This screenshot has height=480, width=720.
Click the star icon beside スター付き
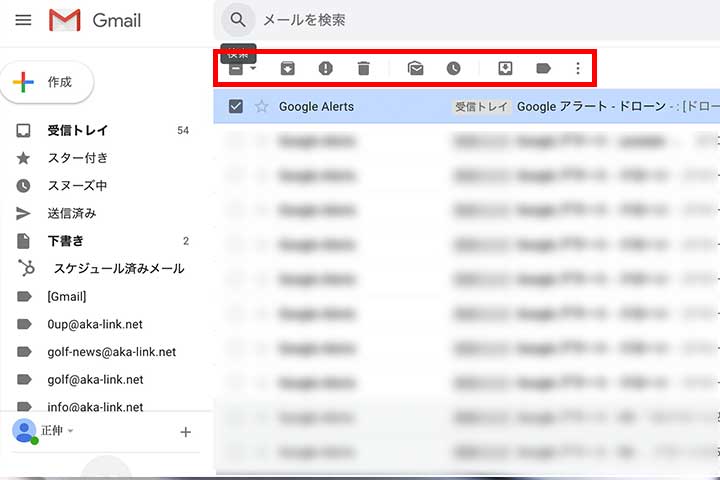tap(23, 158)
